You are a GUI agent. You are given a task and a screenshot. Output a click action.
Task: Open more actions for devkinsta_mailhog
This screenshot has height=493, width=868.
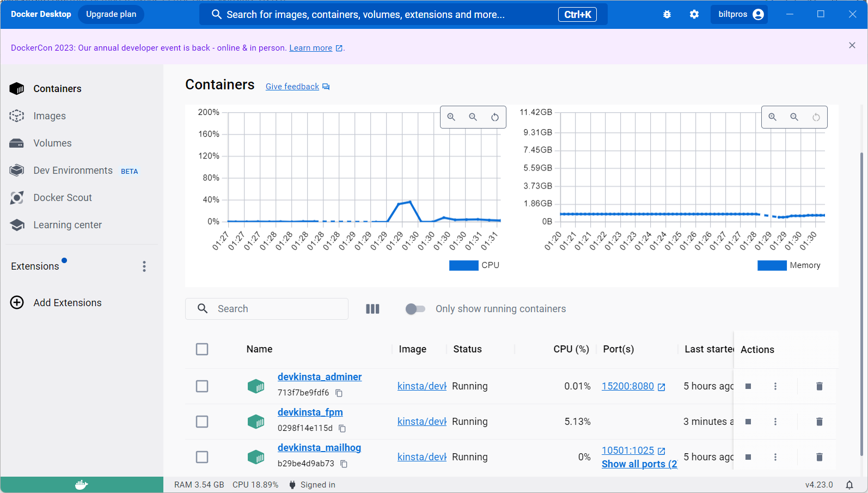coord(775,457)
